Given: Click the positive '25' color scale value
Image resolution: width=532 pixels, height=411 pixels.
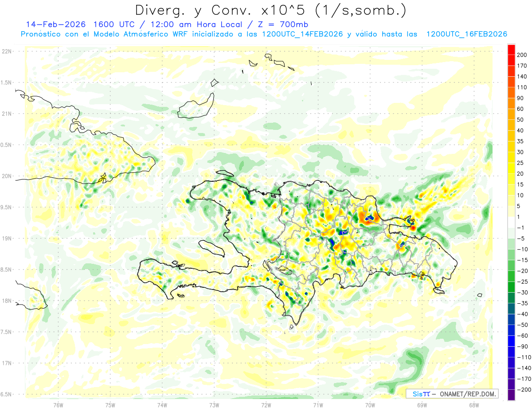Looking at the screenshot, I should pyautogui.click(x=521, y=163).
